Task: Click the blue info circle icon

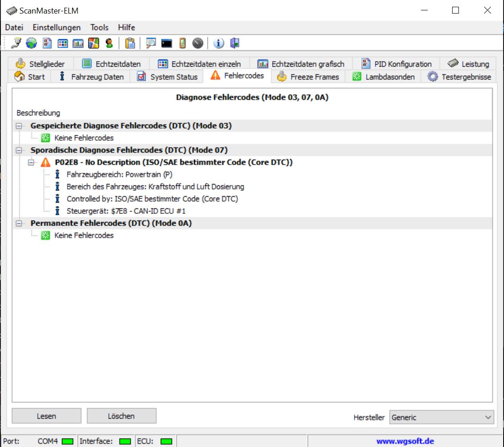Action: (x=219, y=43)
